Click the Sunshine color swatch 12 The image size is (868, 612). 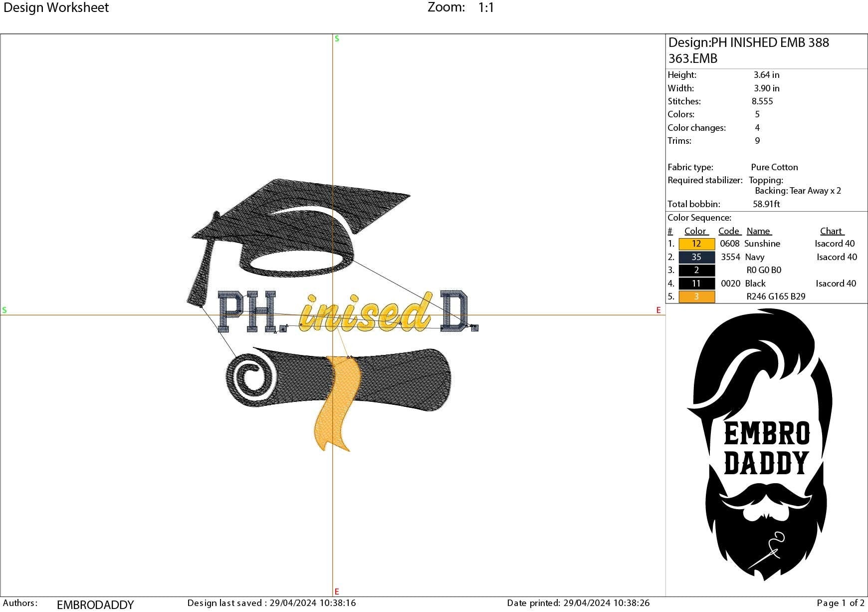(696, 244)
